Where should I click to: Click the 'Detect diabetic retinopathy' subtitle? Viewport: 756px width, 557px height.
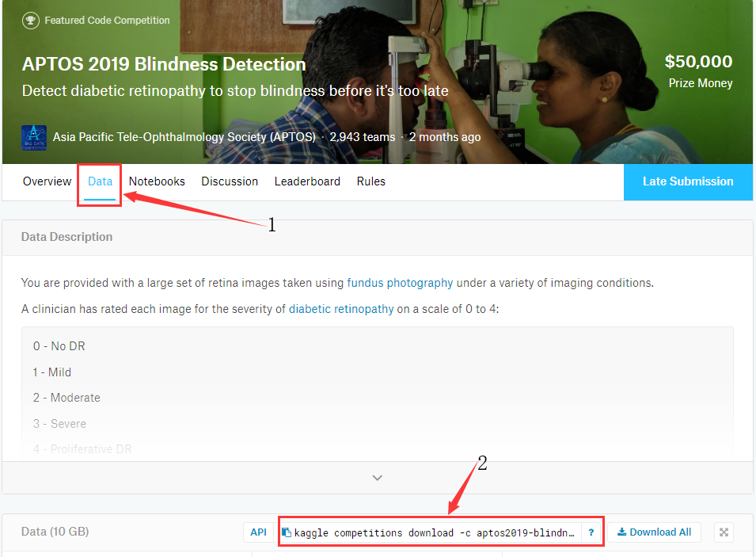click(x=235, y=91)
